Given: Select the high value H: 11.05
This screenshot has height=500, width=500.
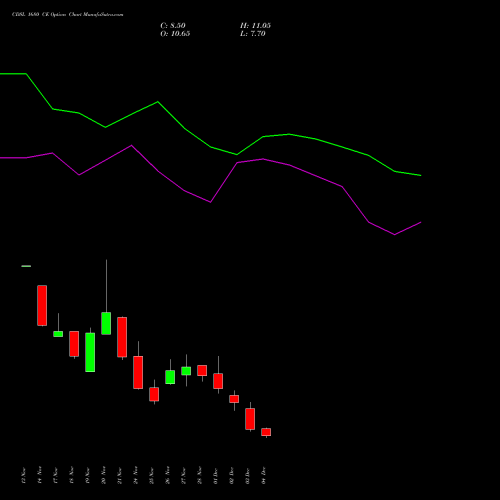Looking at the screenshot, I should click(255, 26).
